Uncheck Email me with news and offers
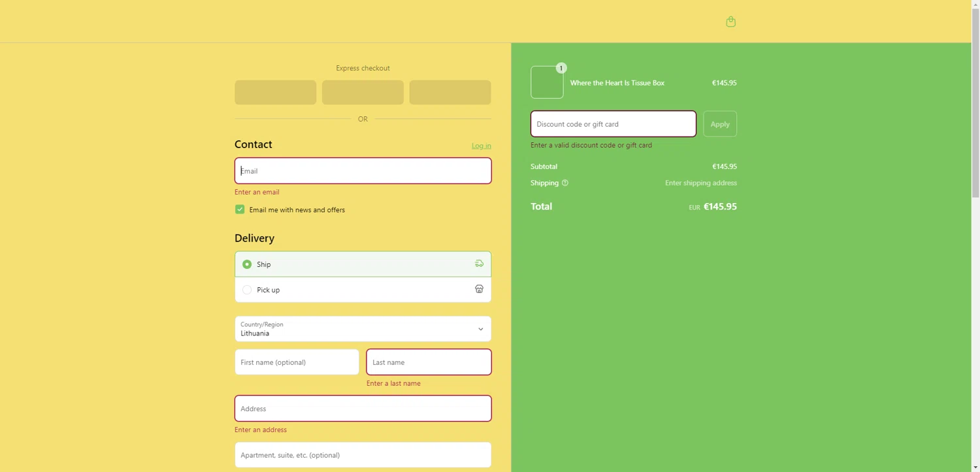Viewport: 980px width, 472px height. [240, 210]
